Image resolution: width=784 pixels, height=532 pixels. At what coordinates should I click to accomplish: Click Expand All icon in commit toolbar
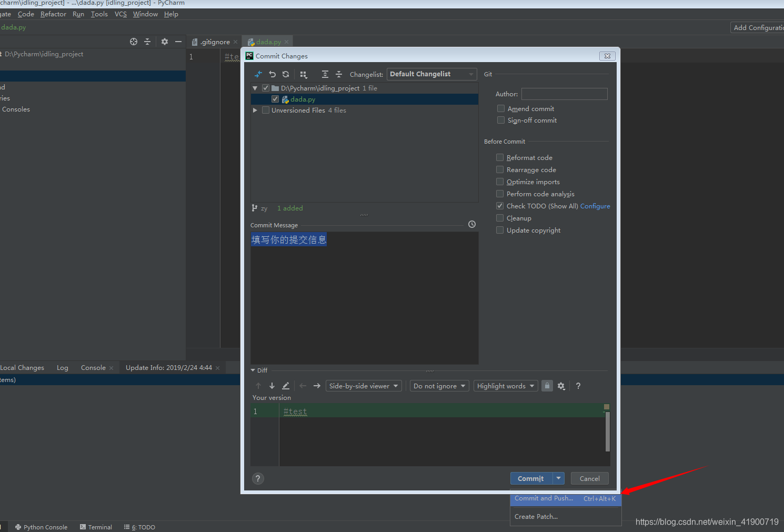pos(325,74)
